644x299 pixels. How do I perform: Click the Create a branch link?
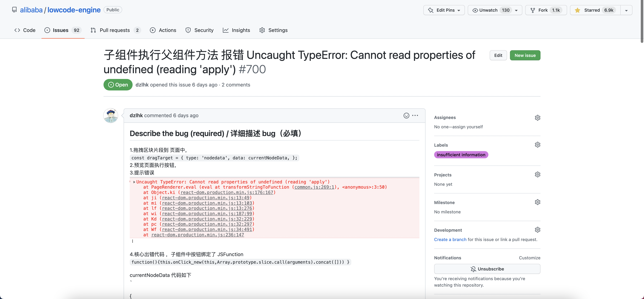(x=450, y=240)
